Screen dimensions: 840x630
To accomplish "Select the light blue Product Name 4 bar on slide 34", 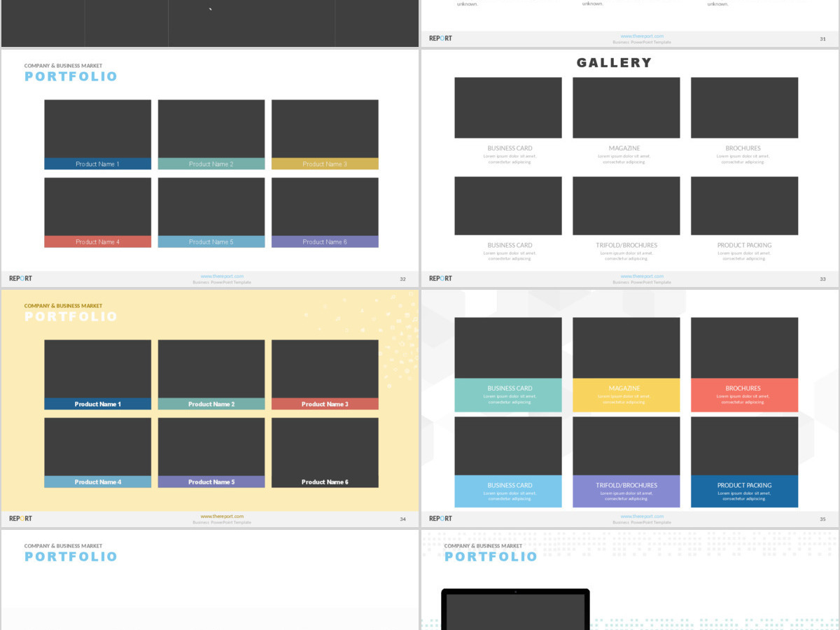I will point(97,482).
